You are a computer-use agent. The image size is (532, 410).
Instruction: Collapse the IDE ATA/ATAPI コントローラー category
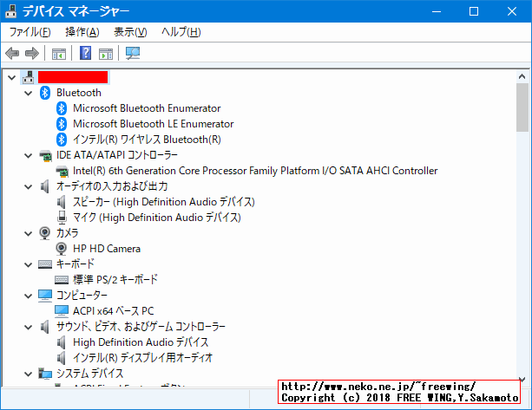point(29,155)
